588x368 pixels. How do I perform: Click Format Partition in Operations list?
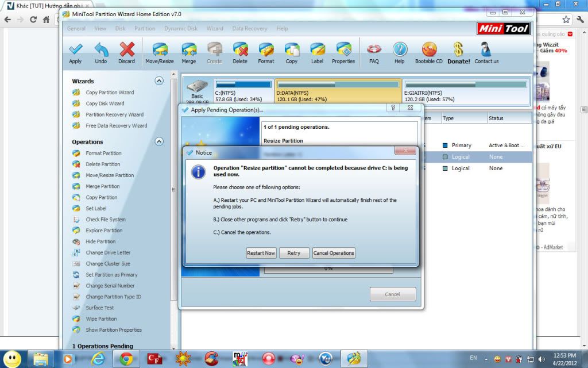click(x=103, y=153)
